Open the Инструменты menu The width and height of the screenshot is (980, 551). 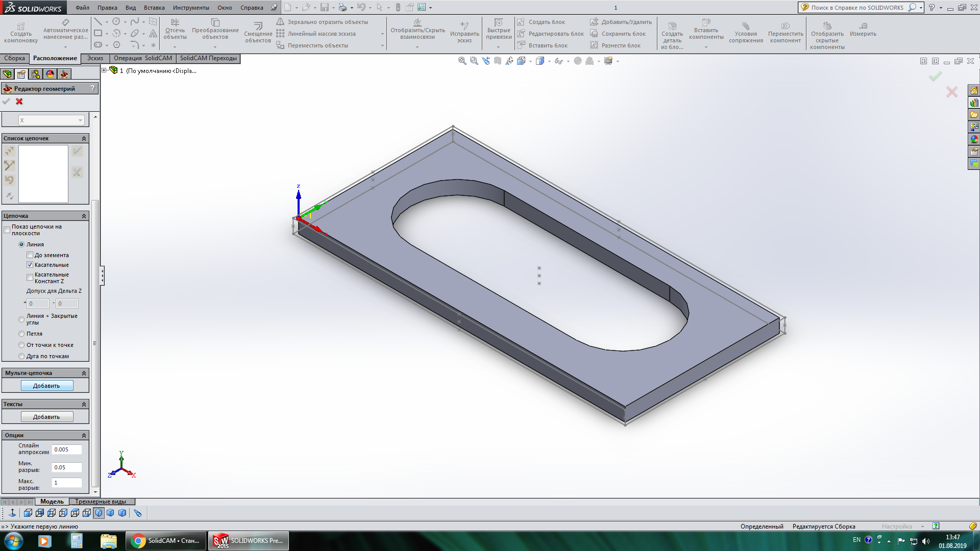coord(190,8)
